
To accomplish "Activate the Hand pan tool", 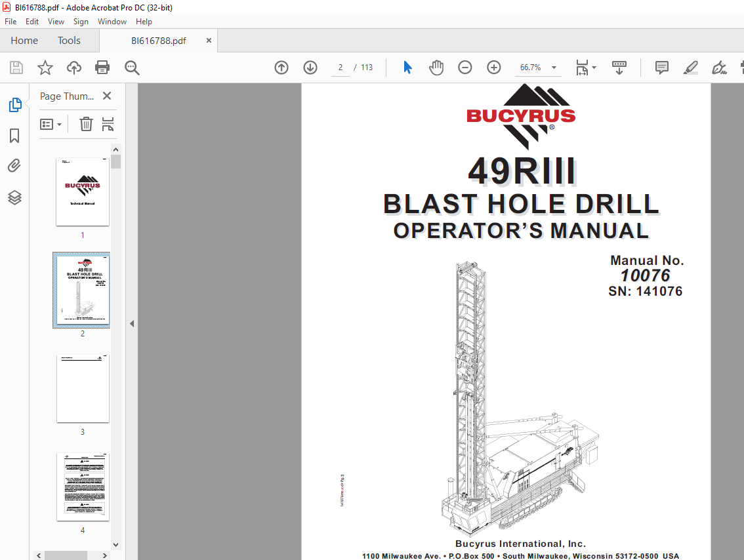I will coord(436,68).
